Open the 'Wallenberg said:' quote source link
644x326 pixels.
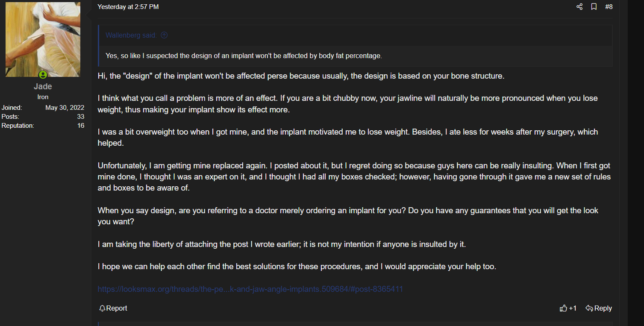tap(131, 35)
